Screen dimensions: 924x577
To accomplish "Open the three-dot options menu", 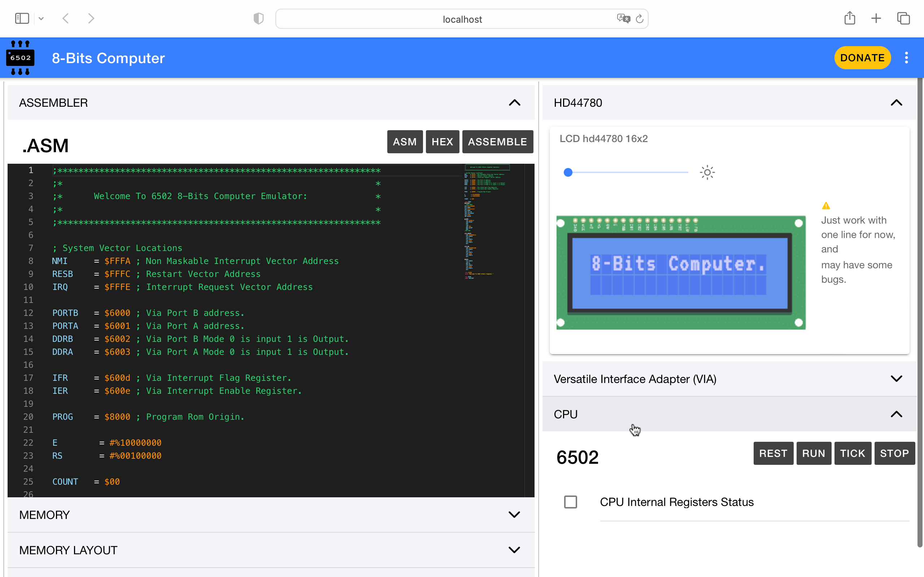I will click(906, 58).
